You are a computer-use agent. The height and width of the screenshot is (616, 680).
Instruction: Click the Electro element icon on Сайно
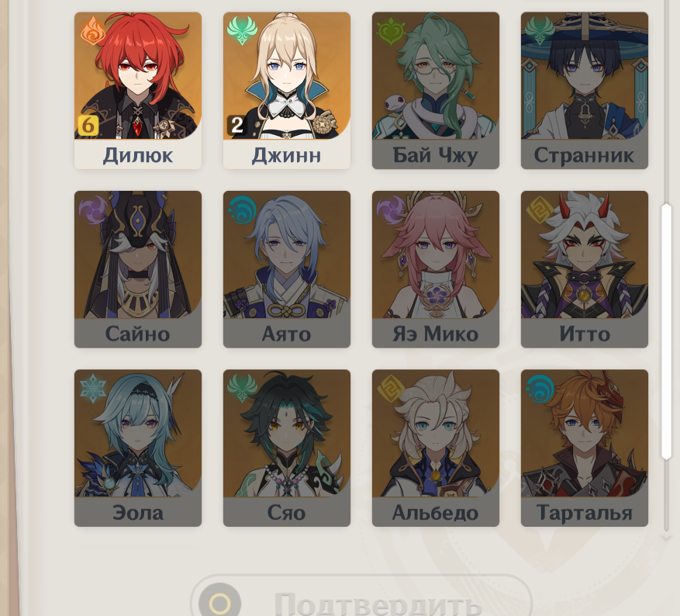click(93, 210)
